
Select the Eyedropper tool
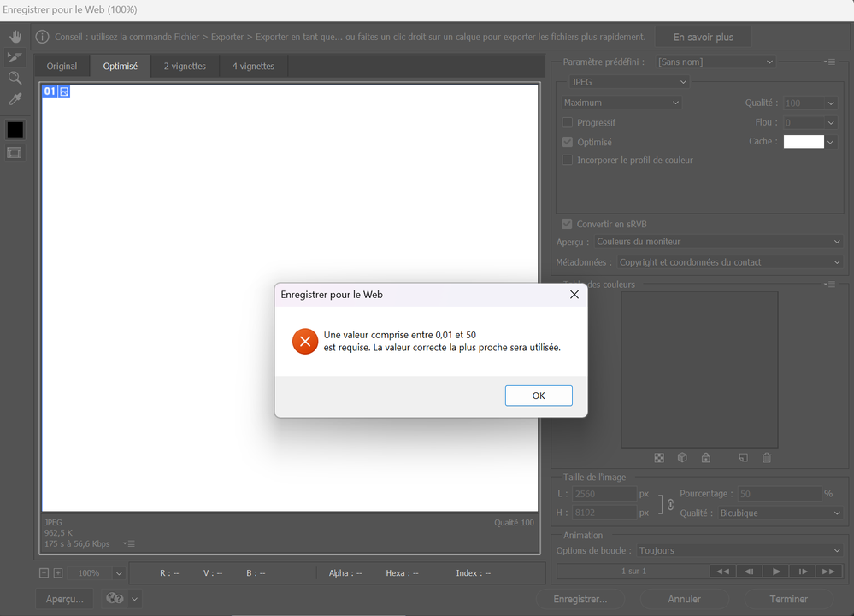[x=15, y=98]
